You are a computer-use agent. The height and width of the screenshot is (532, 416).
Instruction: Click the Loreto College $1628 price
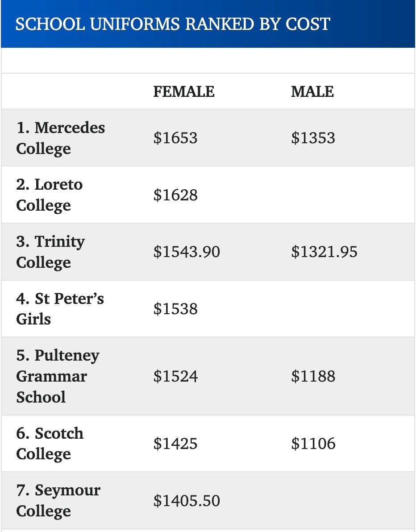coord(175,195)
